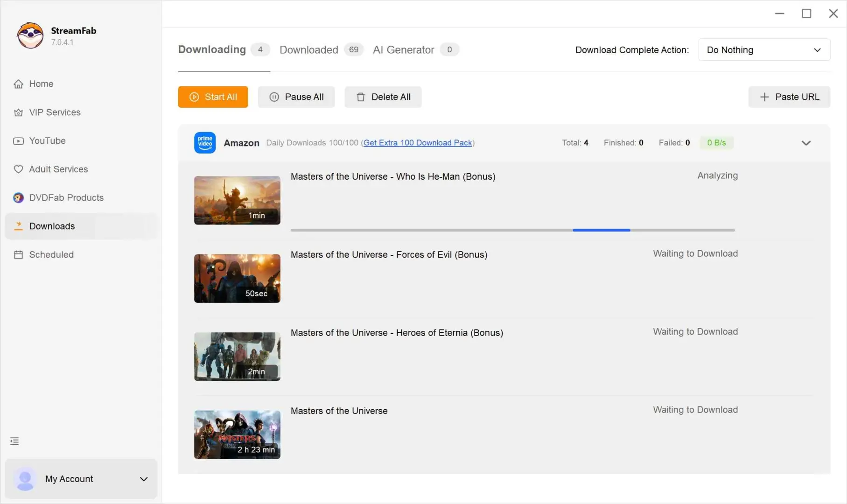Image resolution: width=847 pixels, height=504 pixels.
Task: Click the Forces of Evil thumbnail
Action: point(237,279)
